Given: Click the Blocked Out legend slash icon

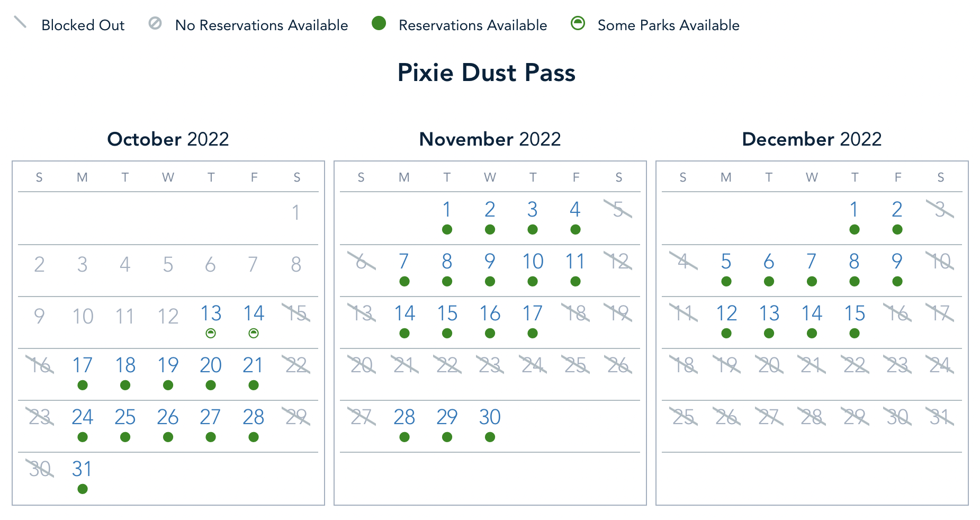Looking at the screenshot, I should pos(20,22).
